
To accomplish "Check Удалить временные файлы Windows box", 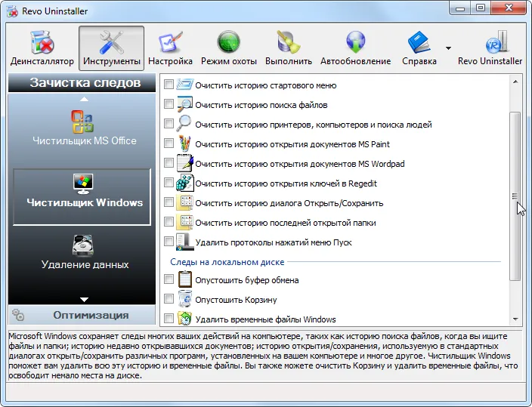I will coord(169,319).
